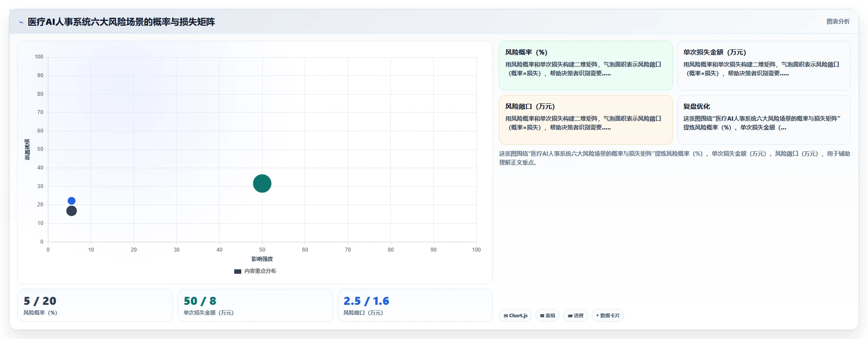Select the Chart.js tag chip
The image size is (868, 339).
[515, 315]
